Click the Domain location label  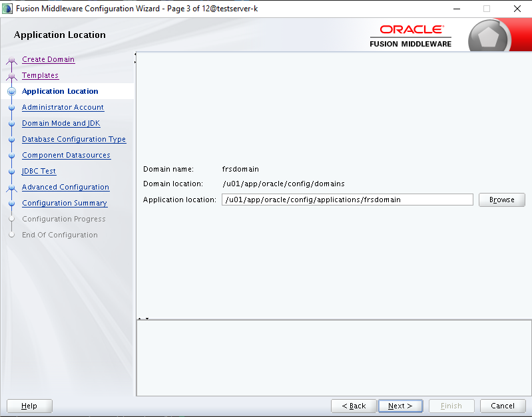pyautogui.click(x=173, y=184)
